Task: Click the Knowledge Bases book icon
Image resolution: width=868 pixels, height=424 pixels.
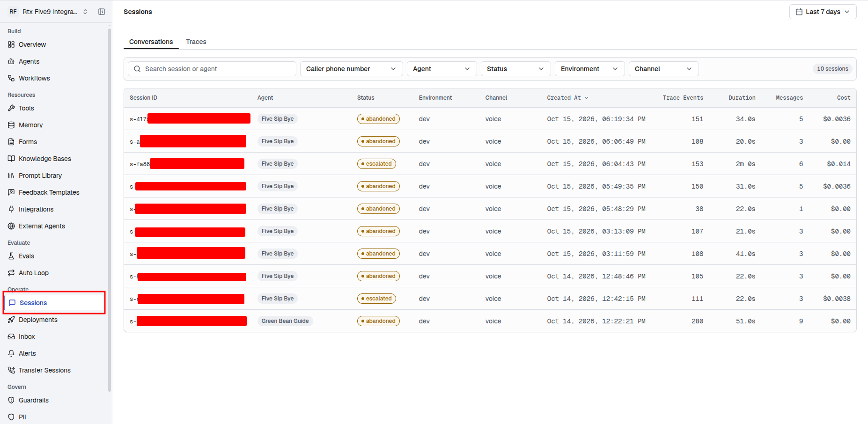Action: [11, 159]
